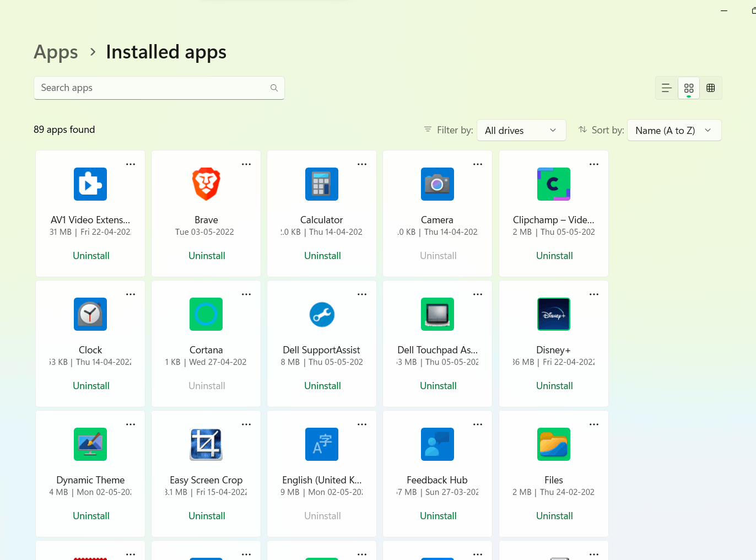756x560 pixels.
Task: Switch to grid view layout
Action: (689, 88)
